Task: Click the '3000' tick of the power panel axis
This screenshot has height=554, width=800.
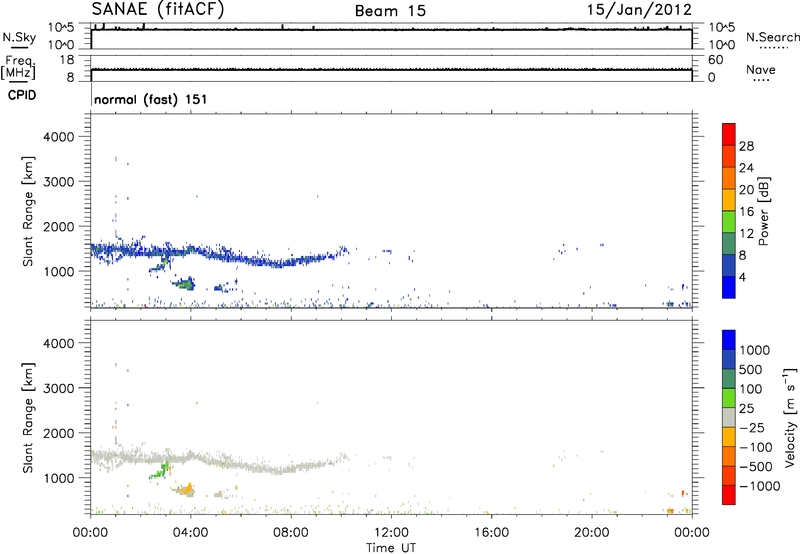Action: coord(59,182)
